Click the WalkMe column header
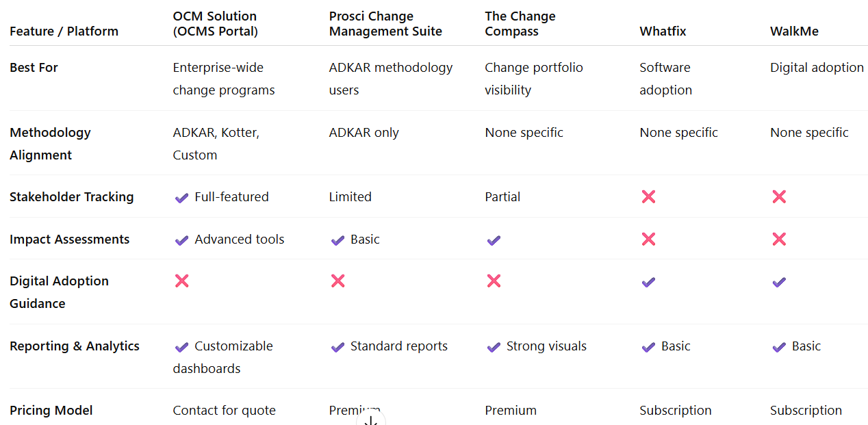This screenshot has width=868, height=425. 794,31
